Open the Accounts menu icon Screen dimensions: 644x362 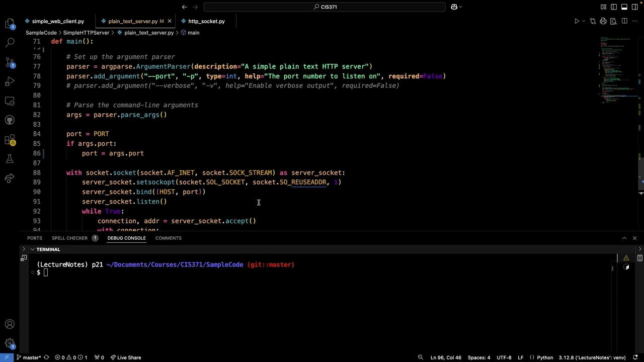(x=10, y=324)
